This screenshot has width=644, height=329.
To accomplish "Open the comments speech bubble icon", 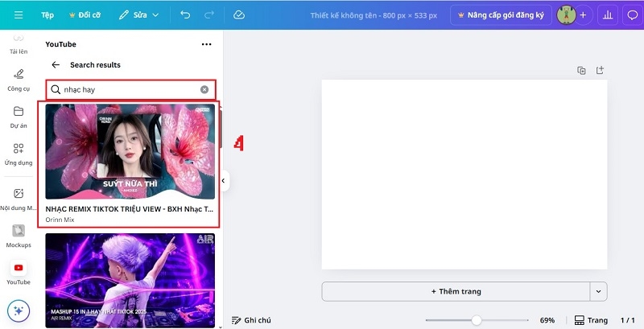I will click(632, 15).
